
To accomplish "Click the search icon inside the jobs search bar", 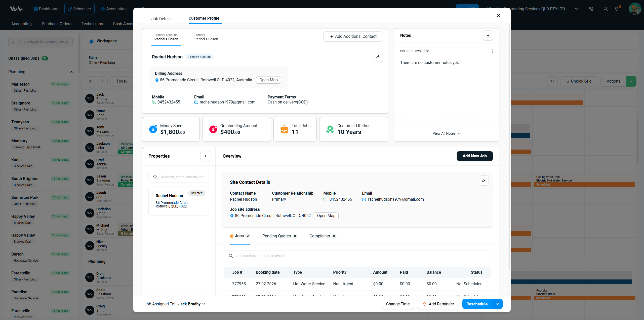I will 231,256.
